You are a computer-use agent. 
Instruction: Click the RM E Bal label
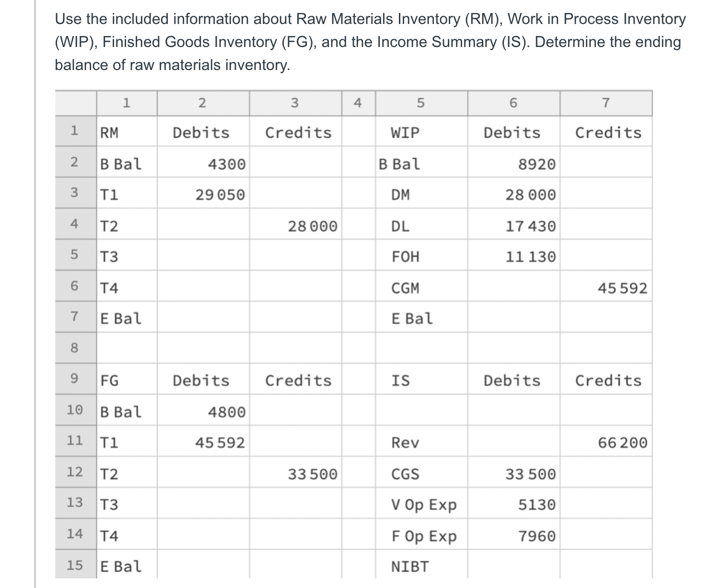point(121,318)
